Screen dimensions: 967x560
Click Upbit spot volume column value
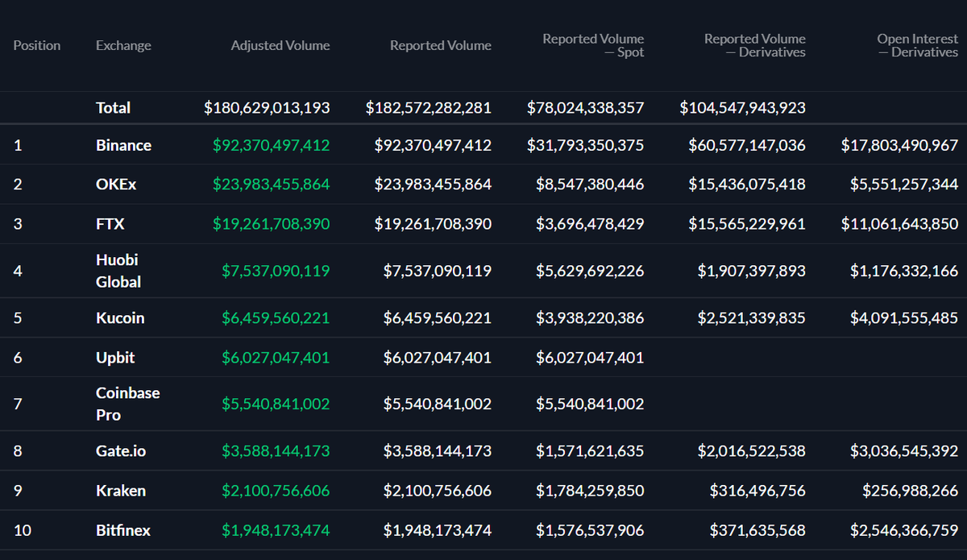590,358
